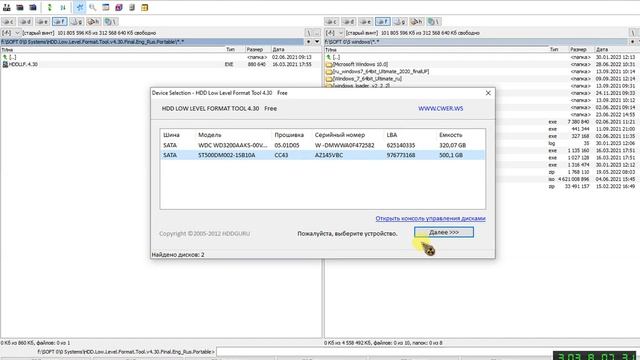Sort right panel by Дата column
The image size is (640, 360).
[602, 49]
